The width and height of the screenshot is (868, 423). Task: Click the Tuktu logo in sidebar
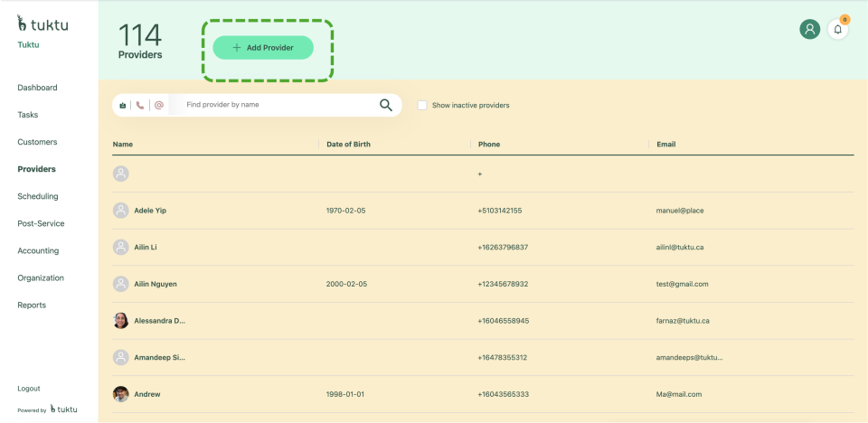point(42,24)
